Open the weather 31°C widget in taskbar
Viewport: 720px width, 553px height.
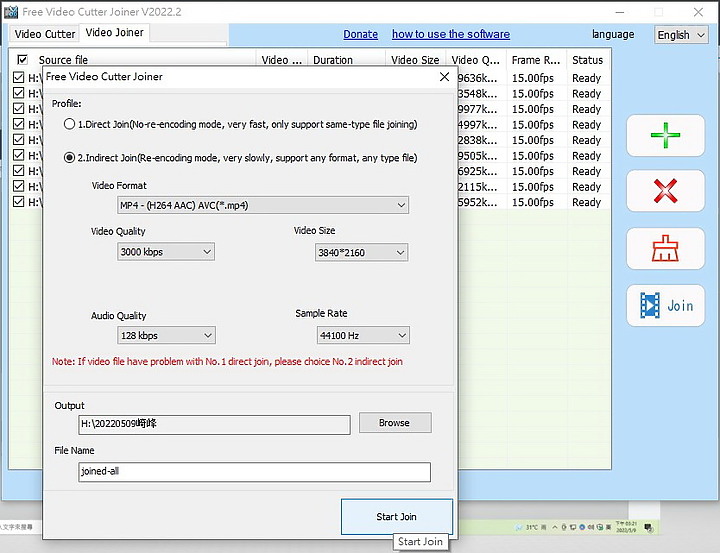(x=531, y=527)
